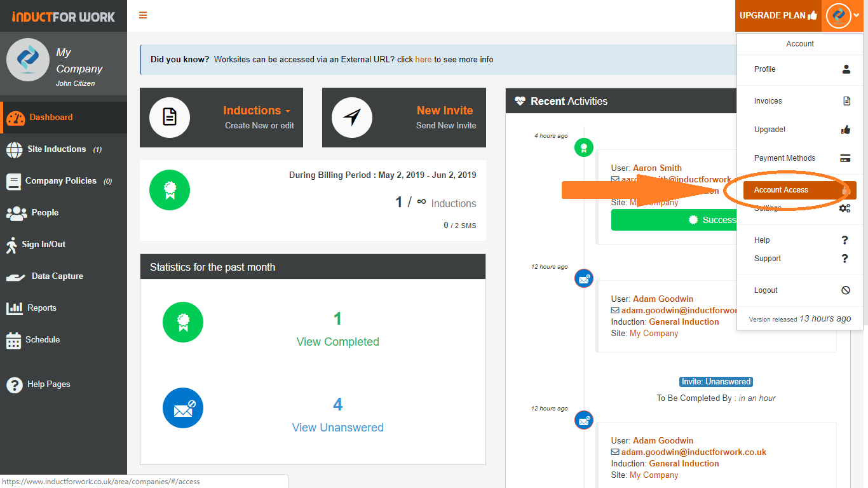
Task: Click the Settings gears icon in account menu
Action: coord(844,208)
